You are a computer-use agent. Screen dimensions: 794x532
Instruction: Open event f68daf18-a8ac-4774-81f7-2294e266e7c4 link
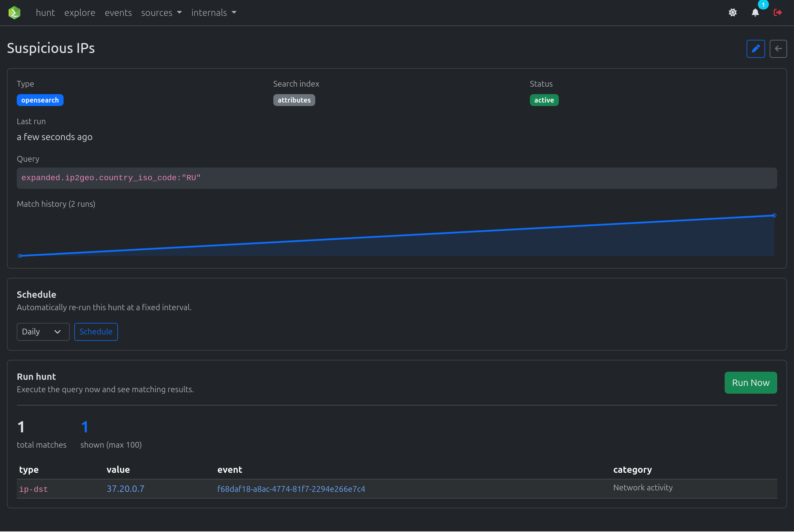pyautogui.click(x=291, y=489)
